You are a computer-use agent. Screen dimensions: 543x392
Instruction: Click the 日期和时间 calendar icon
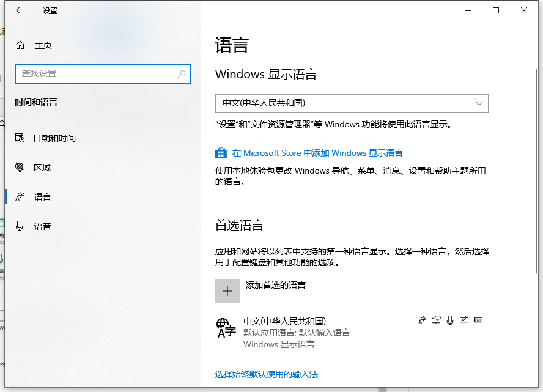click(19, 138)
